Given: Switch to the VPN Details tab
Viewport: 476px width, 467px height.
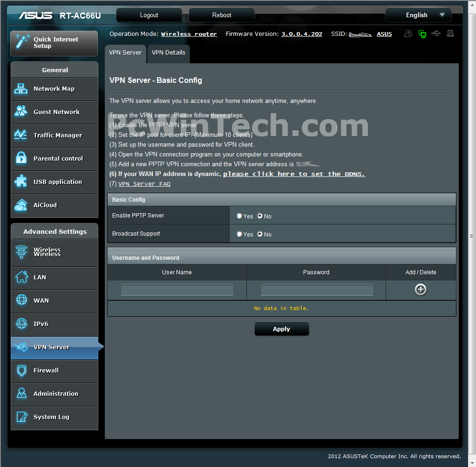Looking at the screenshot, I should pos(169,54).
